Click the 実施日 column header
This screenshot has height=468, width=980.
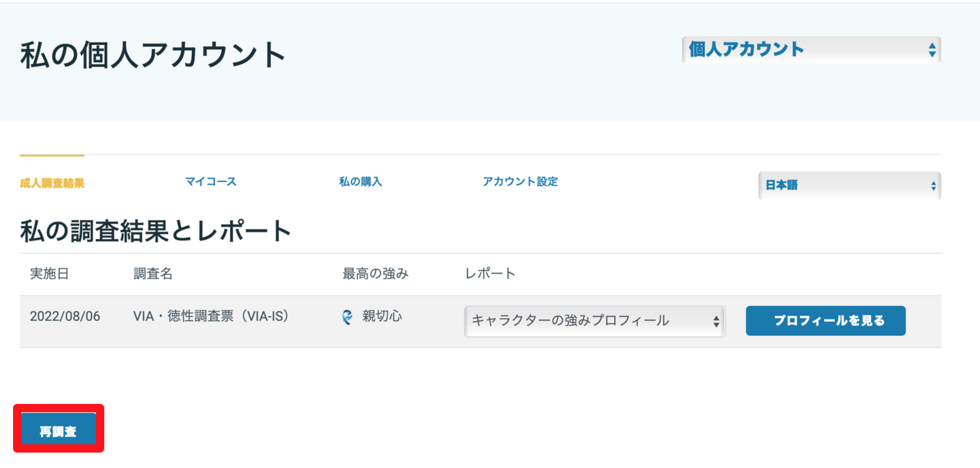(50, 274)
